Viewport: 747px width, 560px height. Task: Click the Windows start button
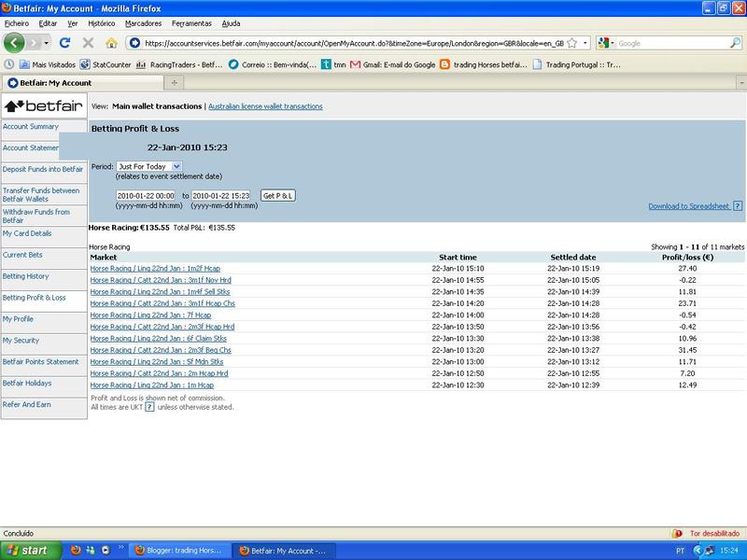point(28,551)
